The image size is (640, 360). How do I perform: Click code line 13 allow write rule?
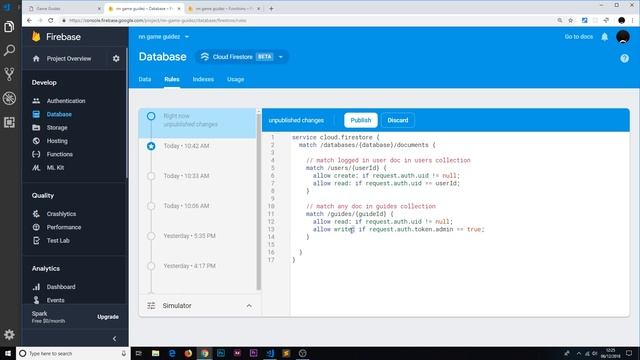tap(398, 229)
